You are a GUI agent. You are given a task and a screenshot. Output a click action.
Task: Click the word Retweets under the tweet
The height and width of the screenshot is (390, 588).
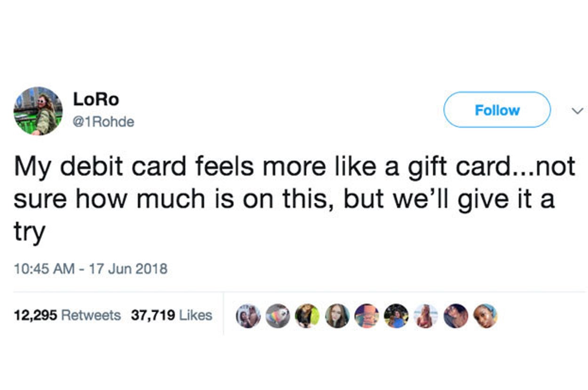click(91, 315)
